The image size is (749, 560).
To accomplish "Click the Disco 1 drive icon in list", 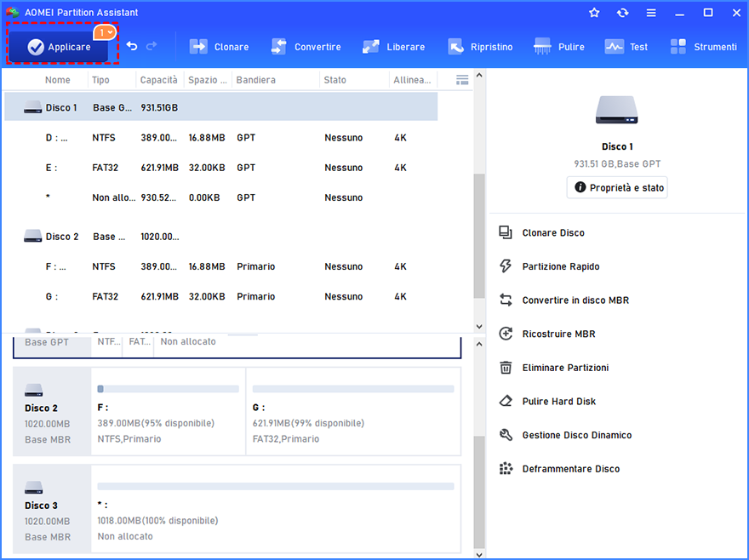I will click(32, 107).
